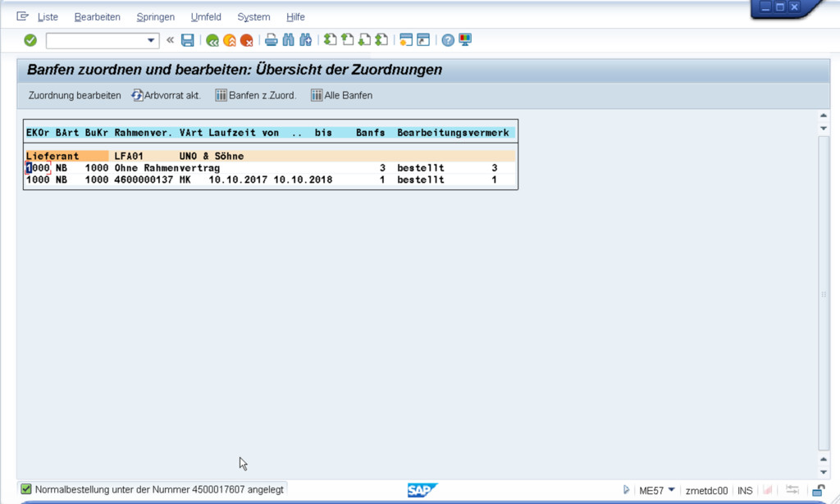This screenshot has width=840, height=504.
Task: Go to Next Page icon
Action: pyautogui.click(x=365, y=39)
